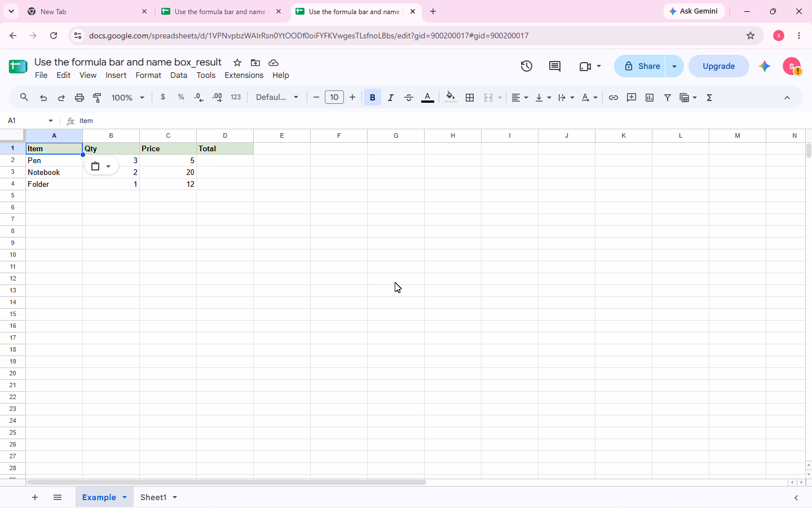This screenshot has height=508, width=812.
Task: Open the fill color picker
Action: click(451, 98)
